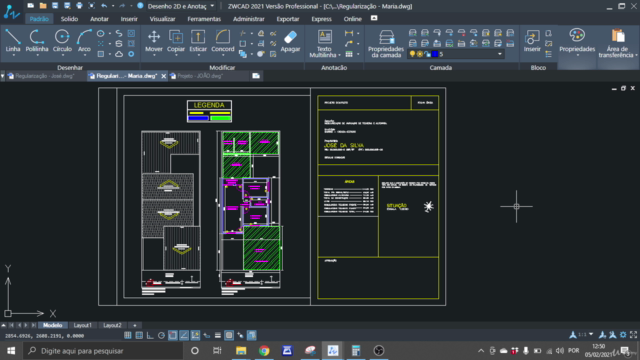This screenshot has width=640, height=360.
Task: Click the new drawing tab icon
Action: click(x=256, y=76)
